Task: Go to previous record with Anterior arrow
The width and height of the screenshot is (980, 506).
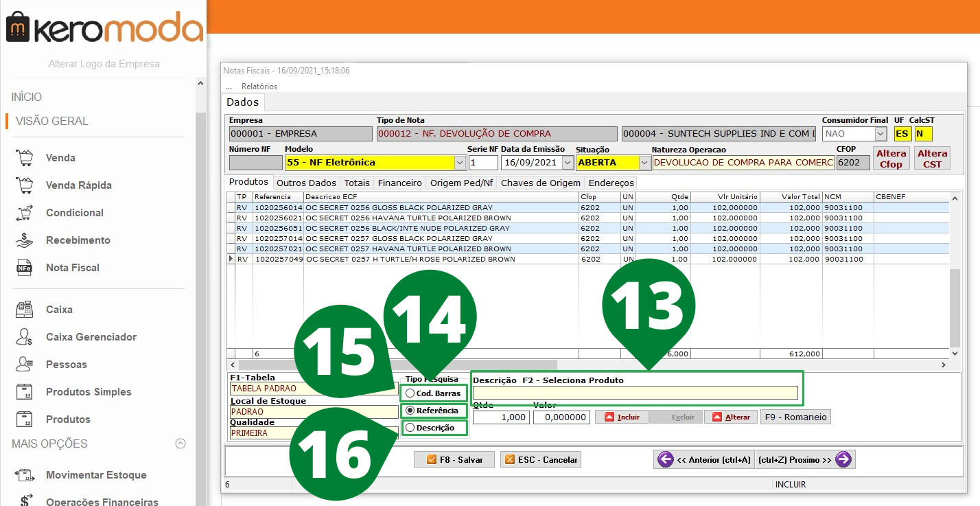Action: pyautogui.click(x=703, y=459)
